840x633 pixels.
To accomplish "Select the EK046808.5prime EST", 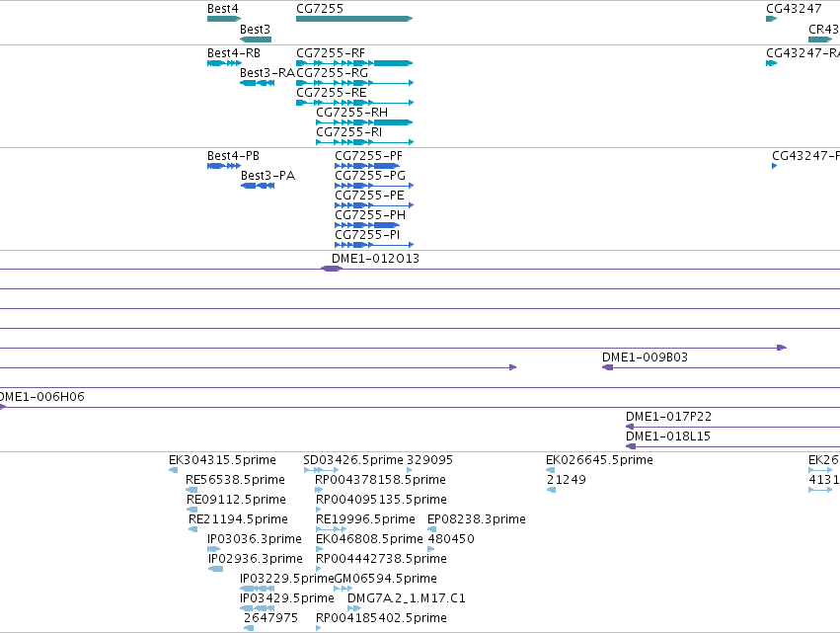I will tap(319, 549).
